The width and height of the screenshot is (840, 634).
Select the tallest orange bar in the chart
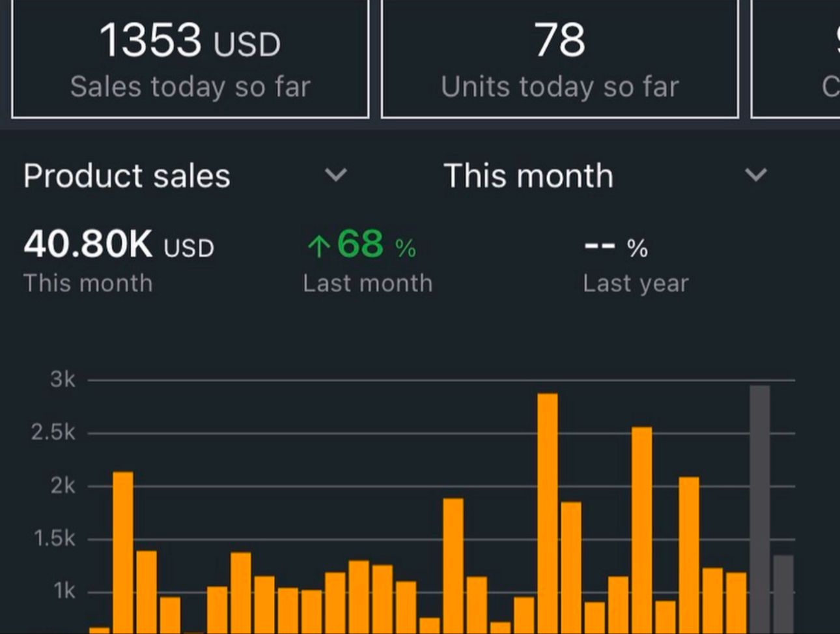(x=548, y=508)
